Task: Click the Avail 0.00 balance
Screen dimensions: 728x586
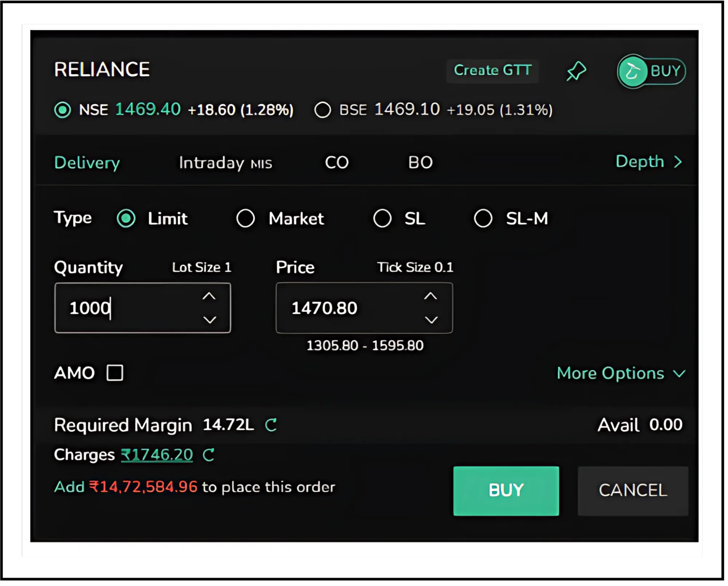Action: [x=640, y=425]
